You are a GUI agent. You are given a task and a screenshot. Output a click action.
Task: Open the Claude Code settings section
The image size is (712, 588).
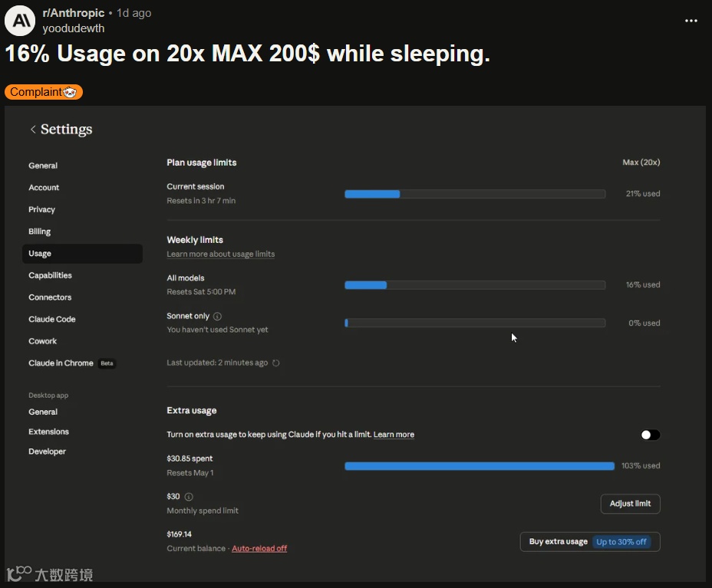[52, 319]
